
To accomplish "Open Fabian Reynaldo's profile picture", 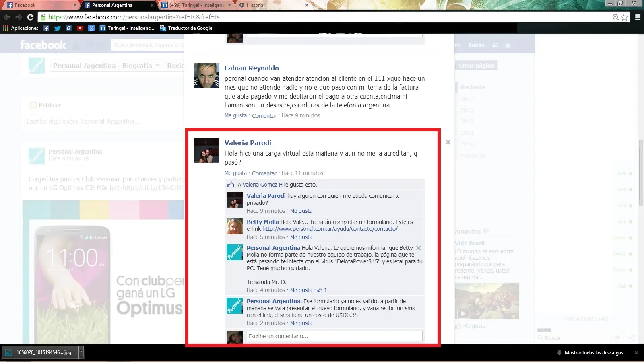I will tap(207, 76).
